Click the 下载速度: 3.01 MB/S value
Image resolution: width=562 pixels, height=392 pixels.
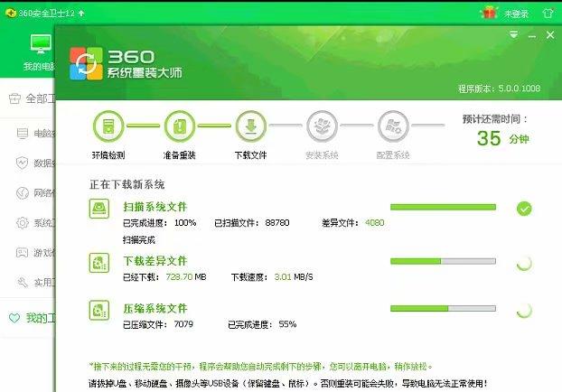click(x=272, y=277)
